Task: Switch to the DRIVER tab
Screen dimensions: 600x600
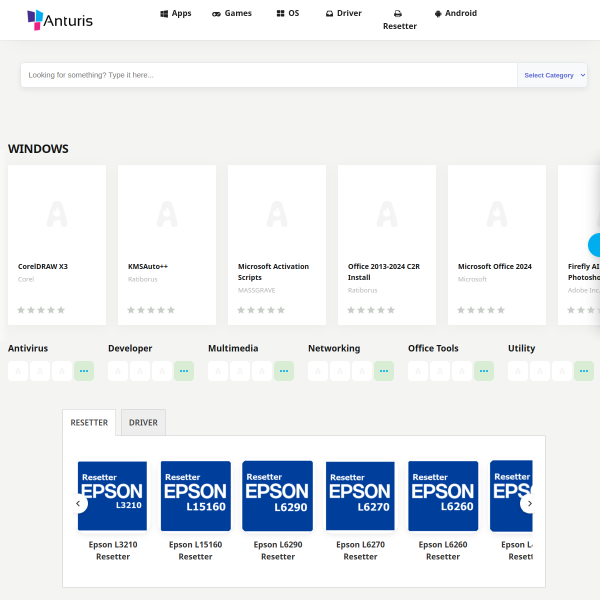Action: [x=143, y=422]
